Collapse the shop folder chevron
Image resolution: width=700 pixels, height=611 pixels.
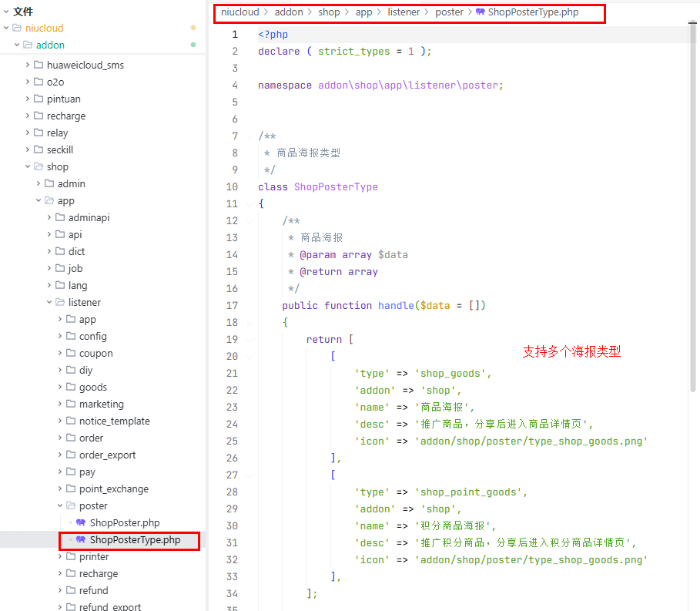(28, 166)
